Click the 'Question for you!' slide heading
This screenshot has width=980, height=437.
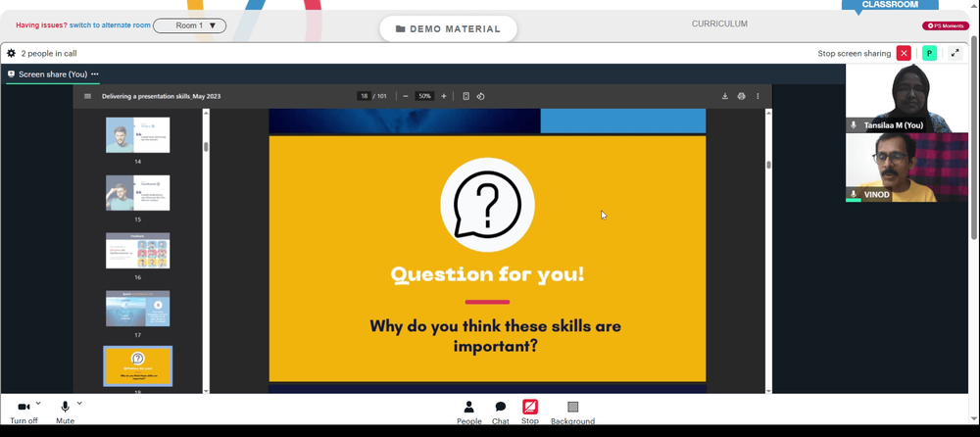487,274
